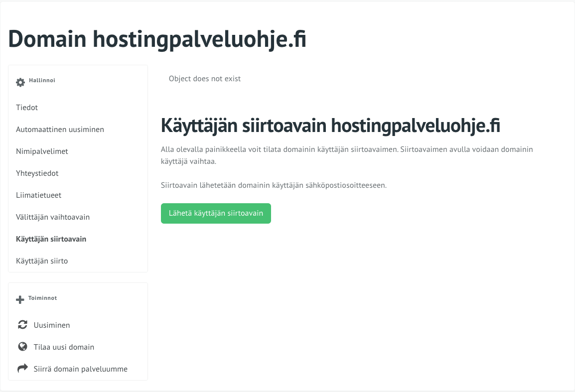Image resolution: width=575 pixels, height=392 pixels.
Task: Navigate to Välittäjän vaihtoavain
Action: [53, 217]
